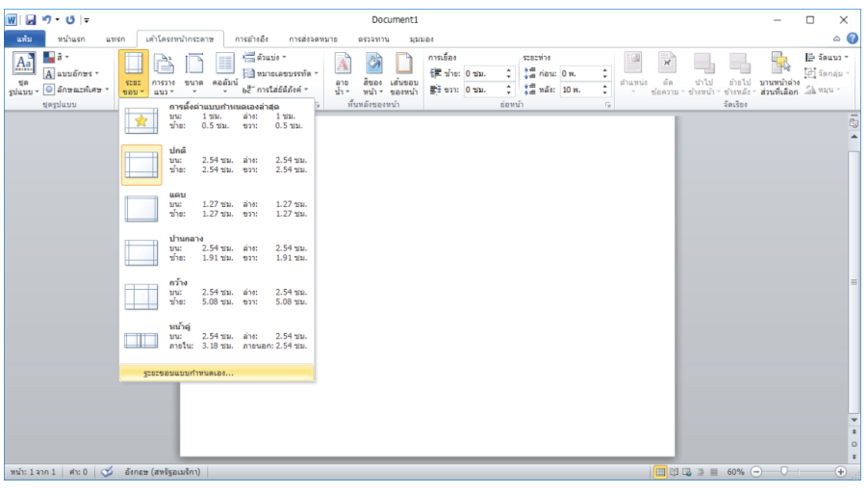Click the Word Help question mark icon

coord(853,38)
